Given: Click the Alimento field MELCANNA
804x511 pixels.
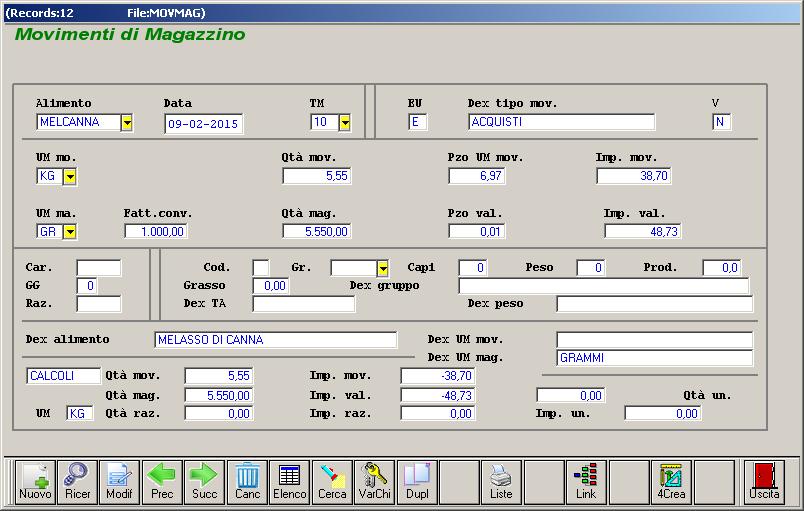Looking at the screenshot, I should pos(78,122).
